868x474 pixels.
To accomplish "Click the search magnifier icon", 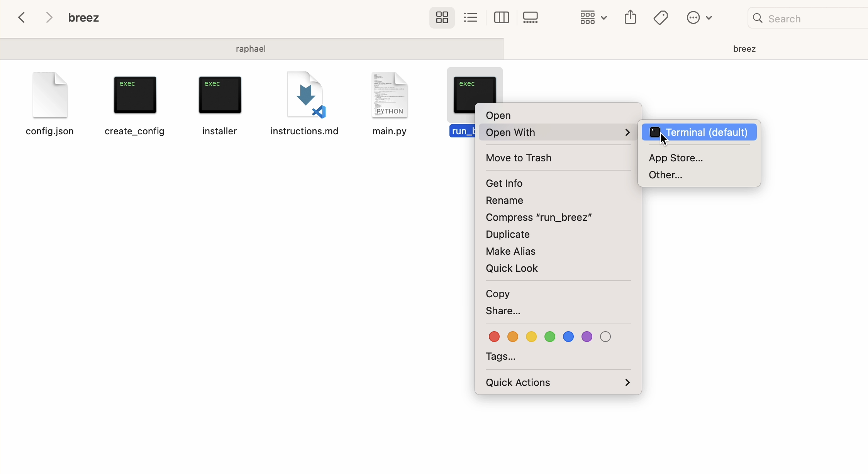I will pyautogui.click(x=758, y=18).
